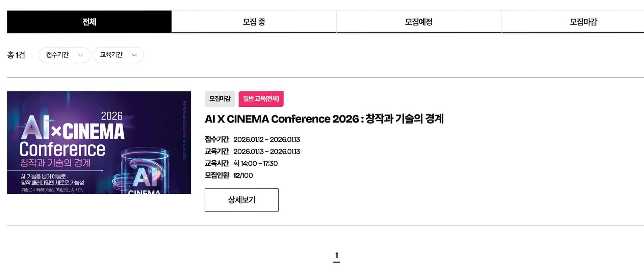The width and height of the screenshot is (644, 270).
Task: Click the 화 14:00 ~ 17:30 schedule text
Action: coord(256,164)
